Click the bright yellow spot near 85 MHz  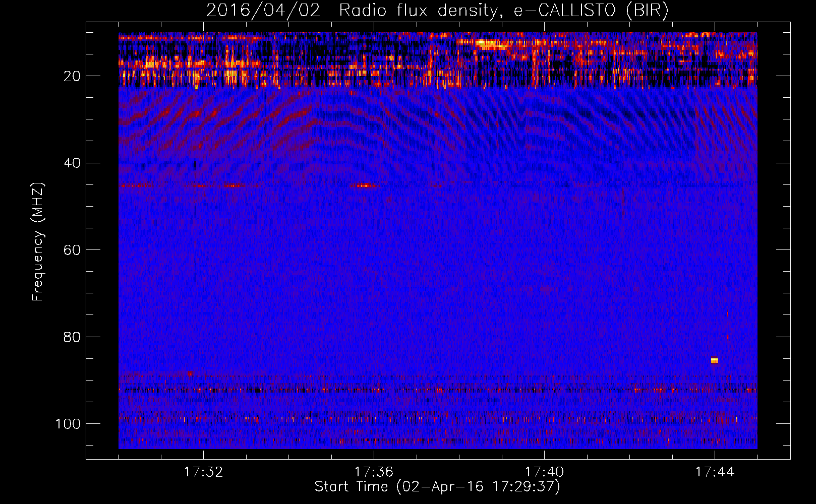[714, 360]
